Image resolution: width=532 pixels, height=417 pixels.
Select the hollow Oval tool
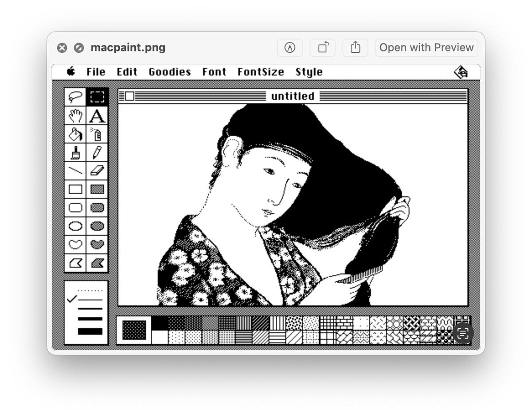click(76, 226)
